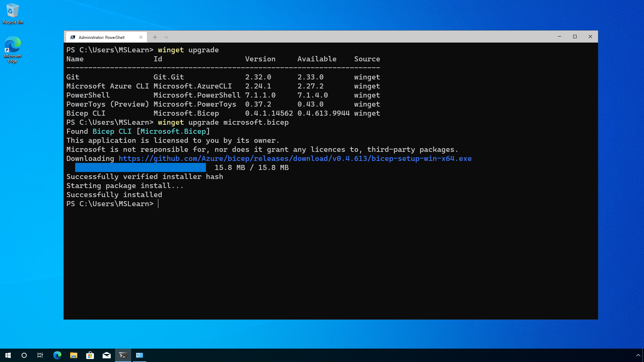
Task: Open the rightmost application icon on the taskbar
Action: click(x=140, y=355)
